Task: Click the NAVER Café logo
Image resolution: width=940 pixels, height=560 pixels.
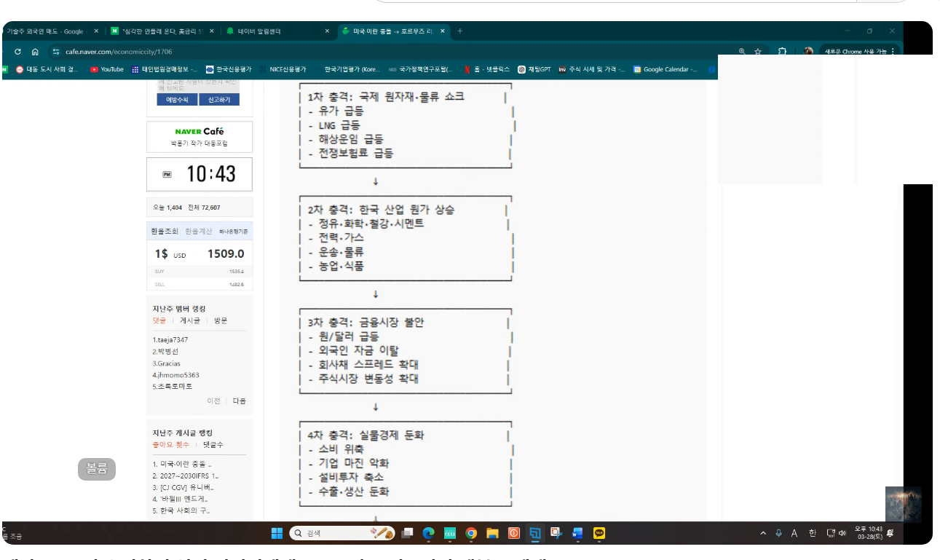Action: coord(200,131)
